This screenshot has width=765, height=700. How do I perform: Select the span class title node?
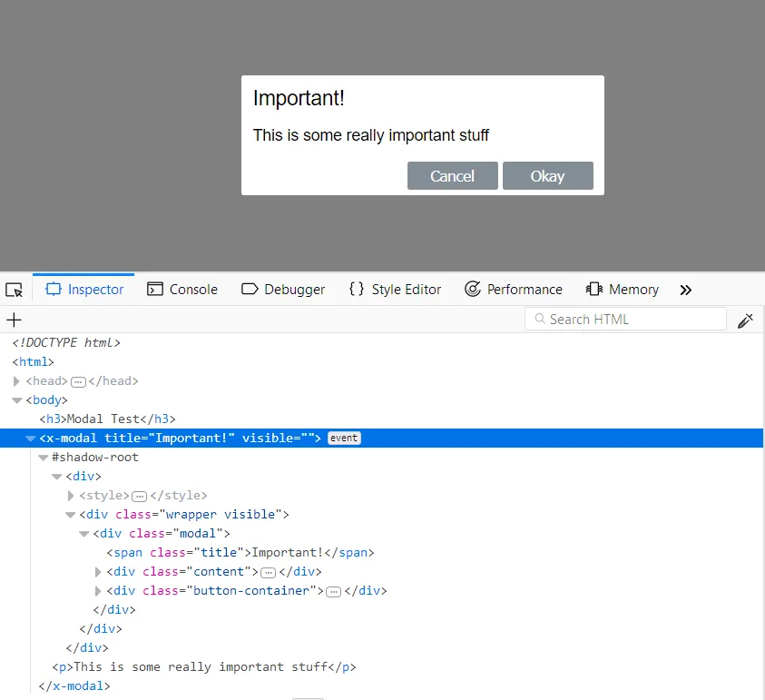(240, 553)
